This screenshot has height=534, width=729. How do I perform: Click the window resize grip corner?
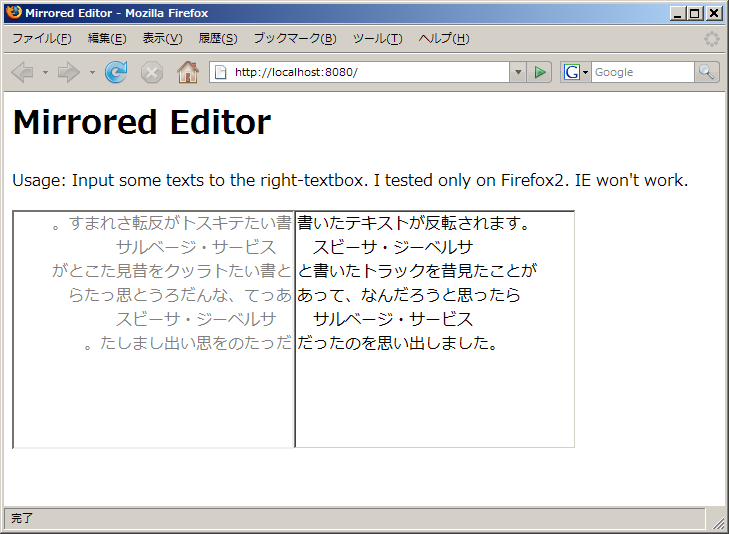coord(718,523)
